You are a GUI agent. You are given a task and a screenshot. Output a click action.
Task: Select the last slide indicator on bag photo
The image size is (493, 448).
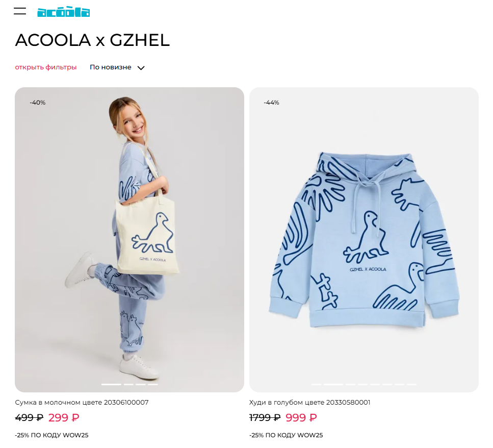(x=153, y=384)
